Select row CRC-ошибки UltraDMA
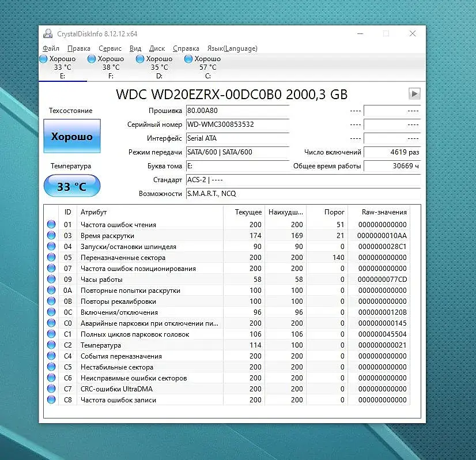Screen dimensions: 476x460 tap(227, 389)
